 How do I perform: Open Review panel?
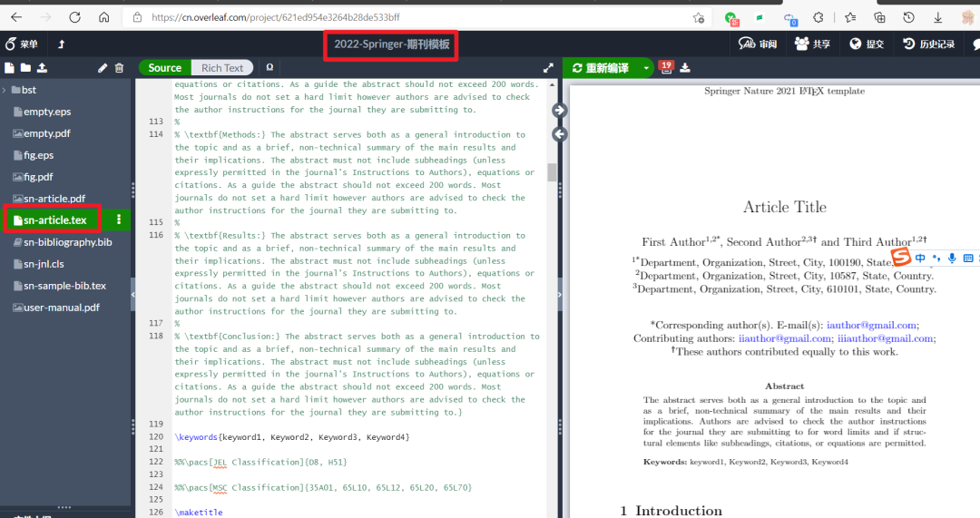[758, 44]
